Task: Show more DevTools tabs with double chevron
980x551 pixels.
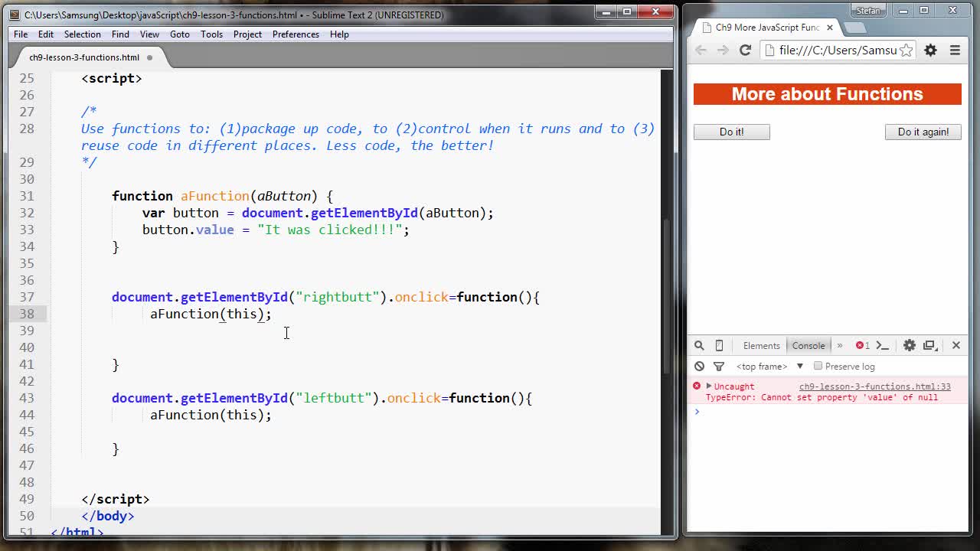Action: click(839, 346)
